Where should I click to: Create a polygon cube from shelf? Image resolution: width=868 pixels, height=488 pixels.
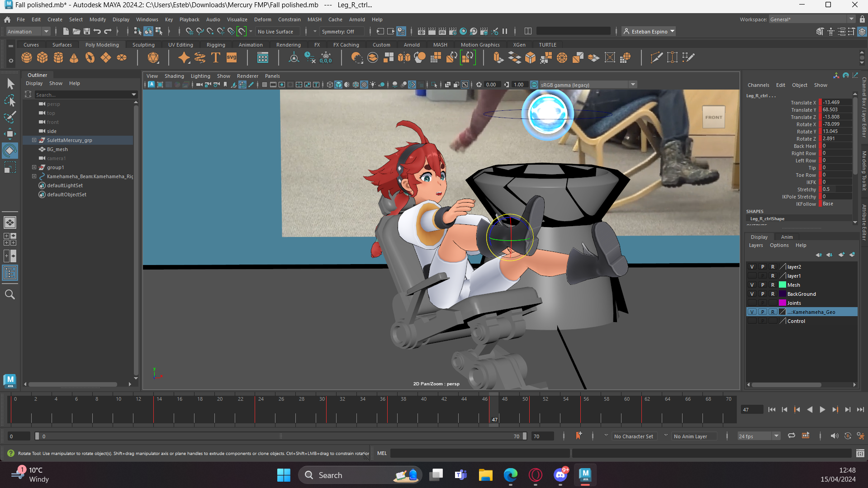click(x=43, y=58)
